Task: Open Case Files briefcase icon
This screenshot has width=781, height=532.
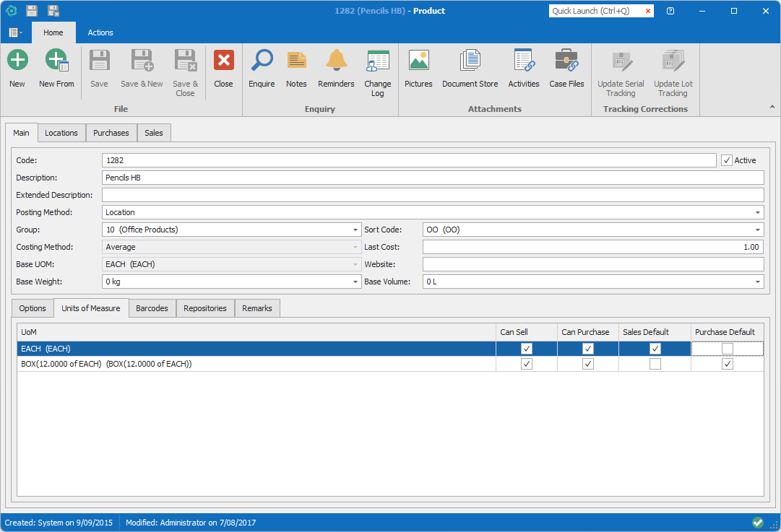Action: pos(566,61)
